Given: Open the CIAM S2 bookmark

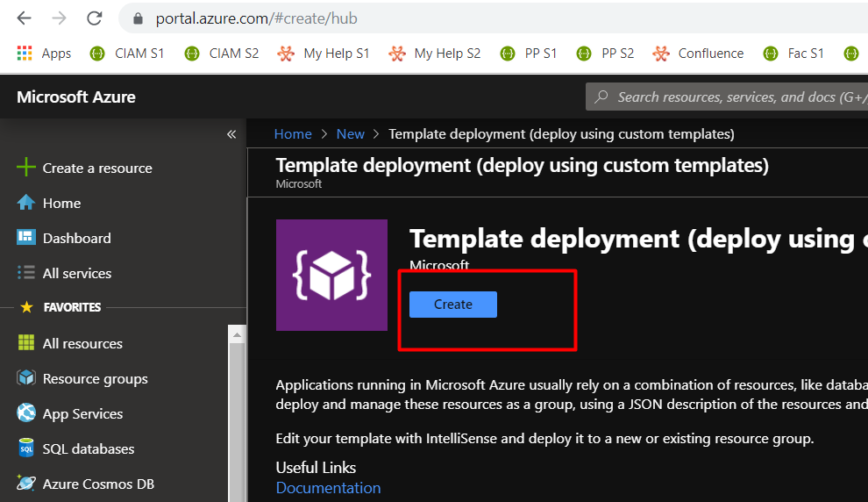Looking at the screenshot, I should [222, 54].
